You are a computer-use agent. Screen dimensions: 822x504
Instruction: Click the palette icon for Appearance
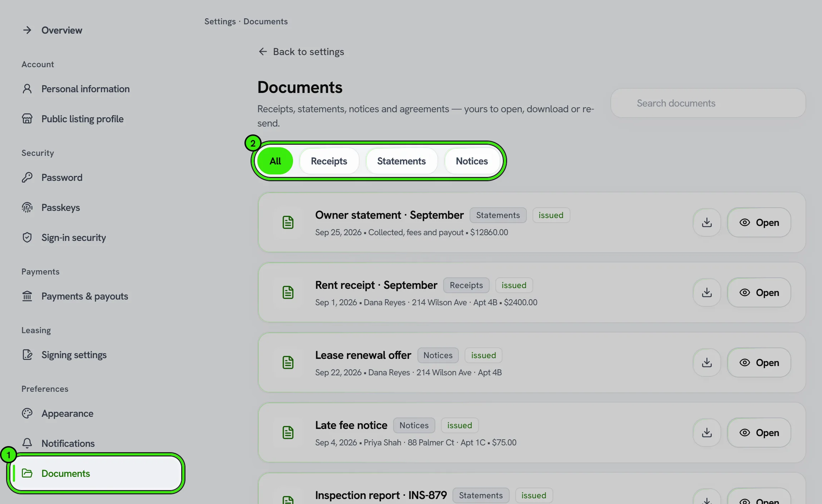click(x=27, y=413)
